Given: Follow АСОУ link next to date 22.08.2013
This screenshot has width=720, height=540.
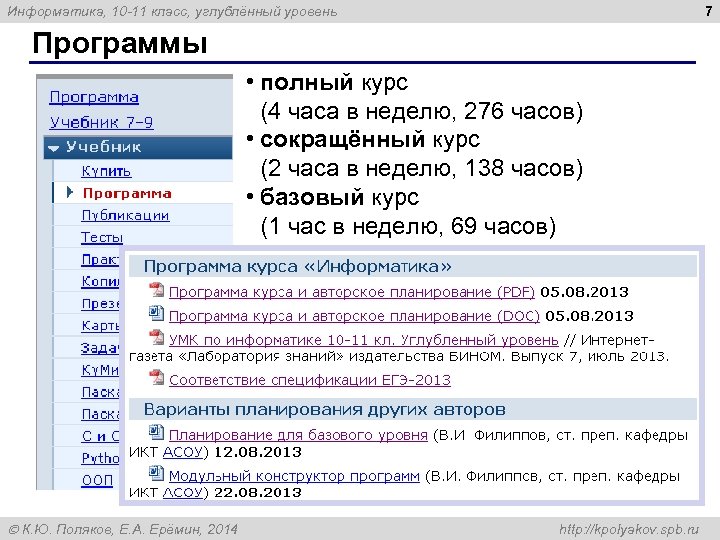Looking at the screenshot, I should pos(183,492).
